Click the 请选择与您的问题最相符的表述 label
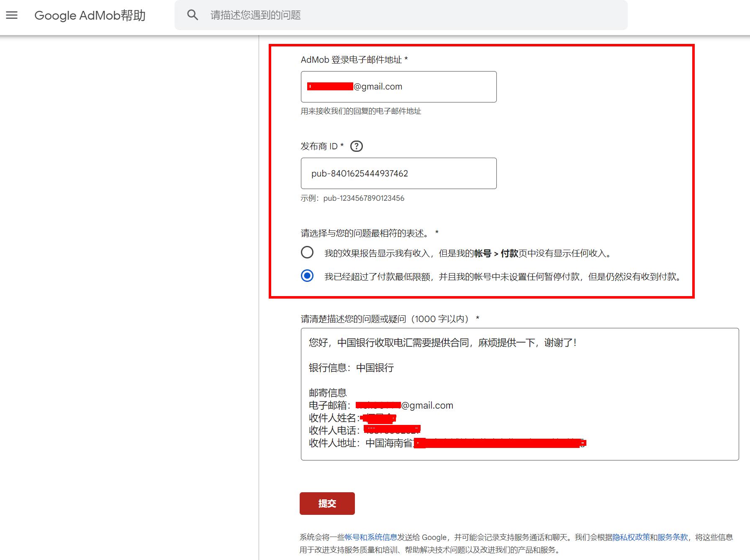Screen dimensions: 750x560 point(370,233)
